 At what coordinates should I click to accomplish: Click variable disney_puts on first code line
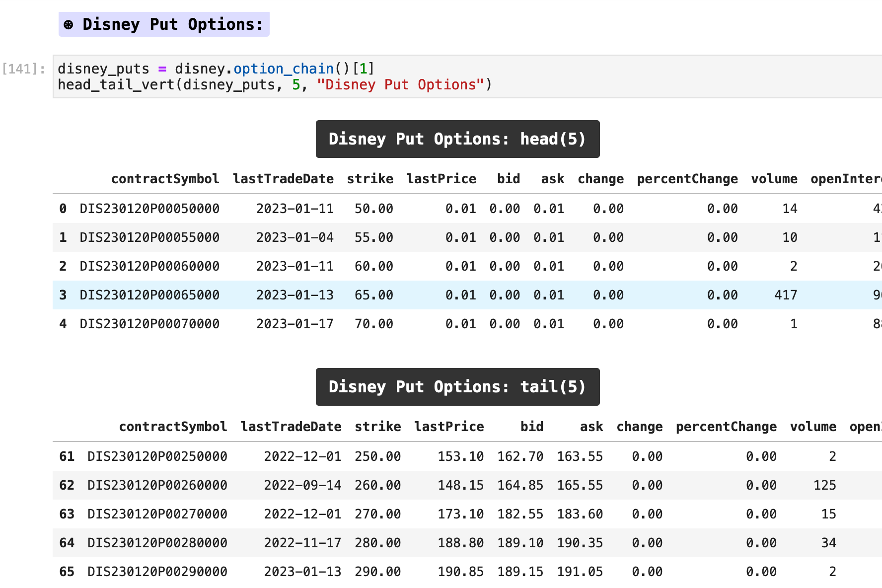tap(104, 69)
